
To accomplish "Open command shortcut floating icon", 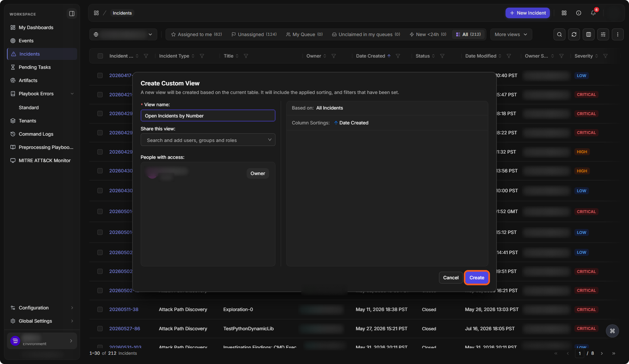I will [612, 331].
